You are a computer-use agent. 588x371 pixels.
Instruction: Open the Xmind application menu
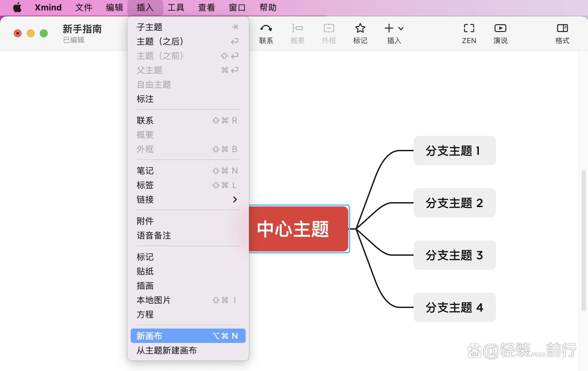point(48,7)
